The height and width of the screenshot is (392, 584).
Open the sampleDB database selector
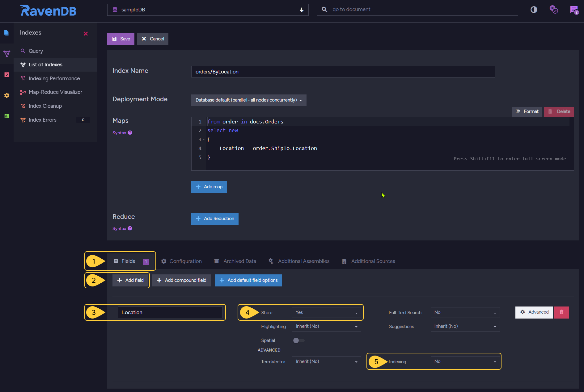point(208,10)
